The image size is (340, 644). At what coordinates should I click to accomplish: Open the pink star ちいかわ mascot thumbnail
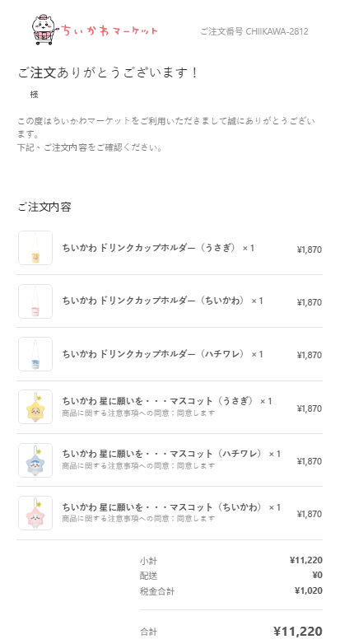[35, 513]
